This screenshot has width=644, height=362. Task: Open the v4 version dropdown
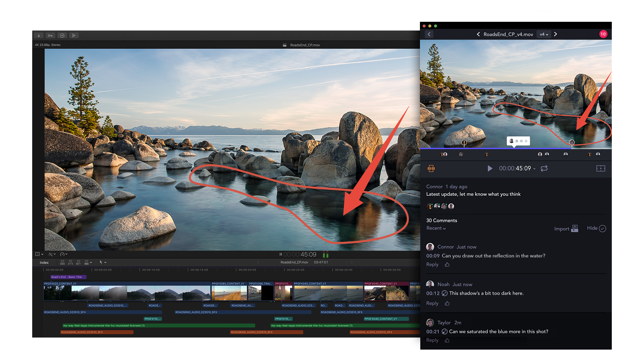point(544,34)
